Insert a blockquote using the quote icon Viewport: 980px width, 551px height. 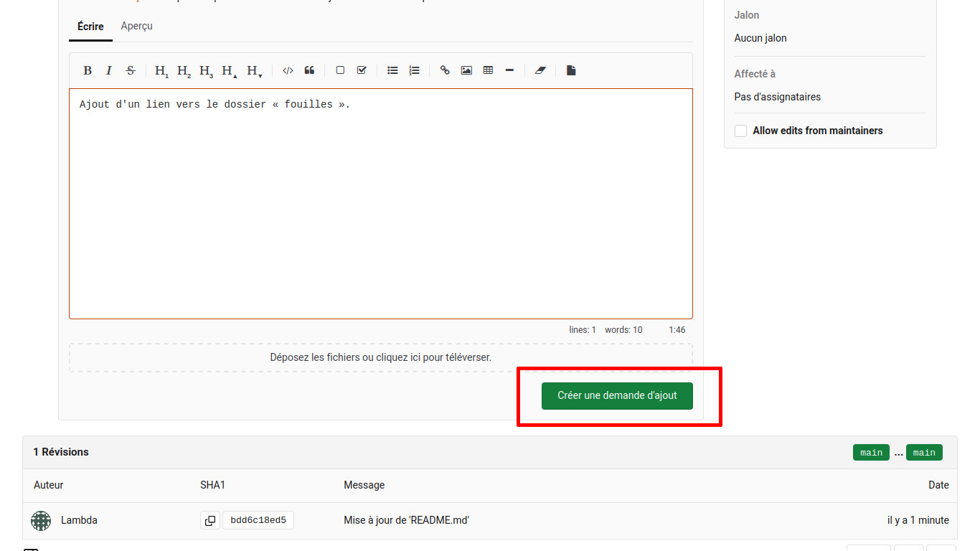pos(309,70)
